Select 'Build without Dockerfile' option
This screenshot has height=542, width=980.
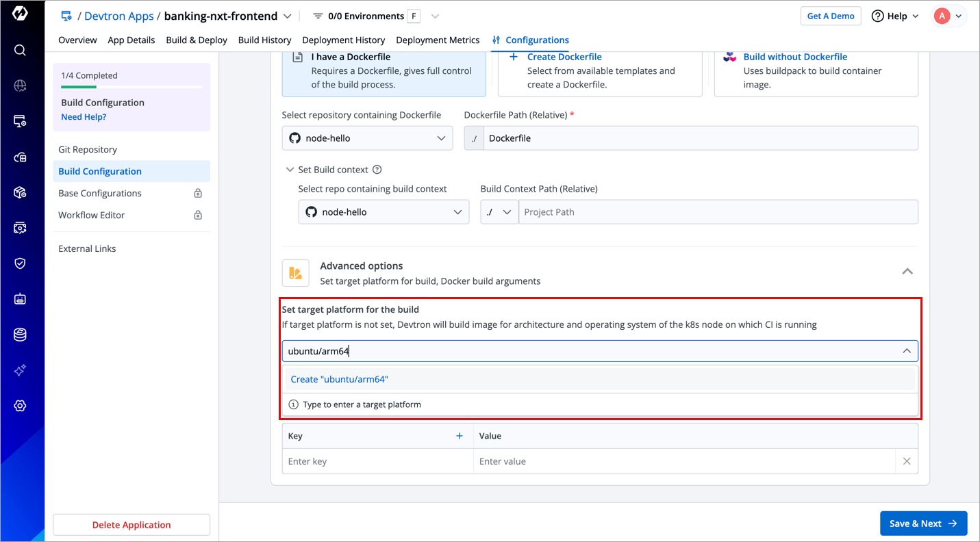816,71
